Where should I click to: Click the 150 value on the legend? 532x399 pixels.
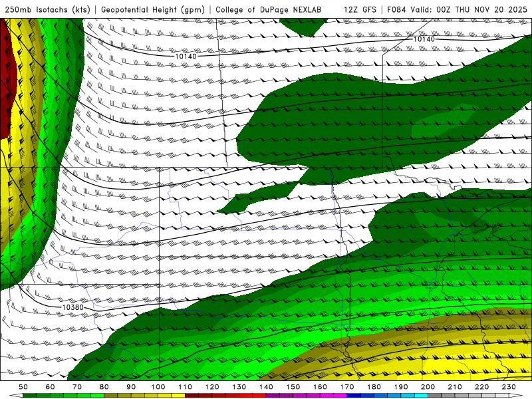(293, 387)
